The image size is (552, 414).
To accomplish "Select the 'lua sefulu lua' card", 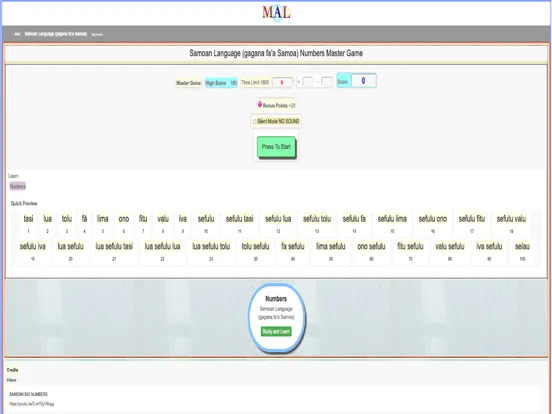I will point(162,251).
